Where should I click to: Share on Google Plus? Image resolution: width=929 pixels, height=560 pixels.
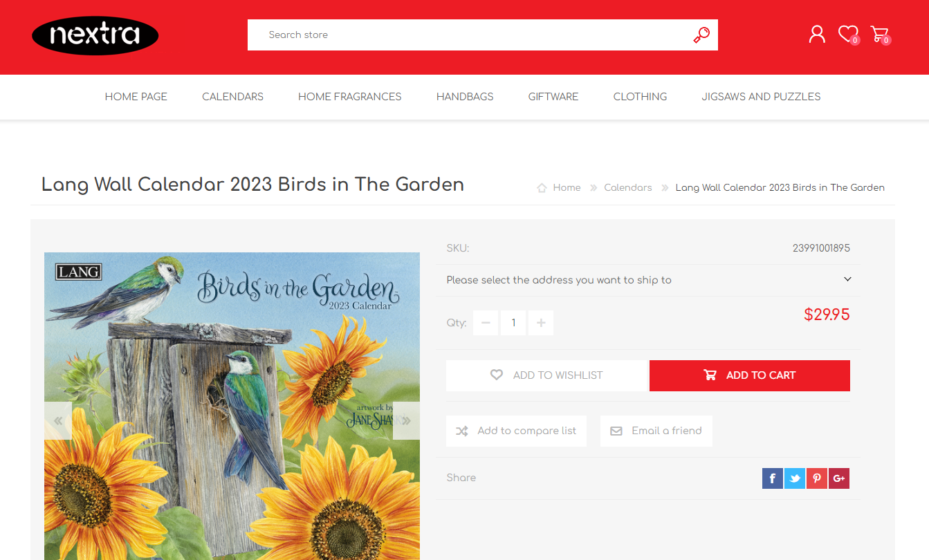pyautogui.click(x=839, y=478)
